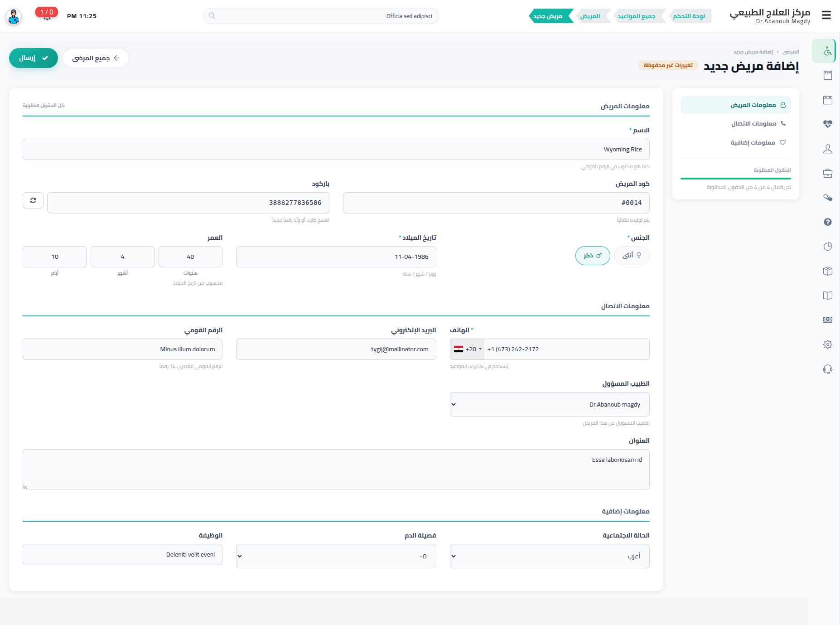Open the hamburger menu icon
840x625 pixels.
826,15
